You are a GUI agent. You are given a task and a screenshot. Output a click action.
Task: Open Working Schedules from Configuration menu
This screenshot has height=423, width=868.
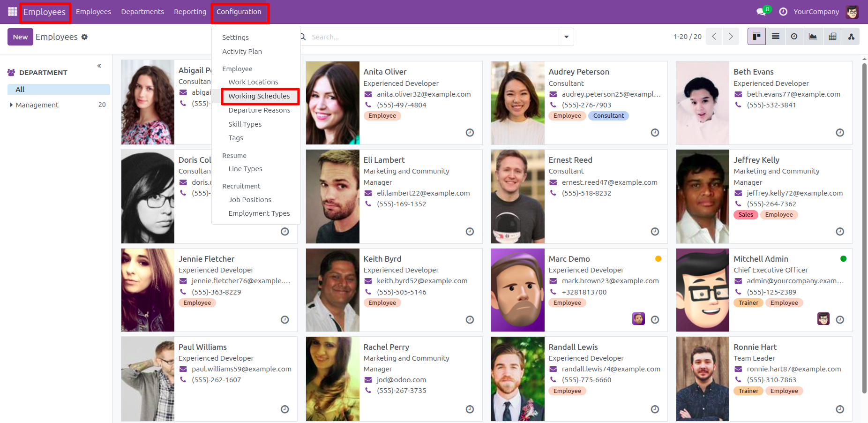pos(259,96)
